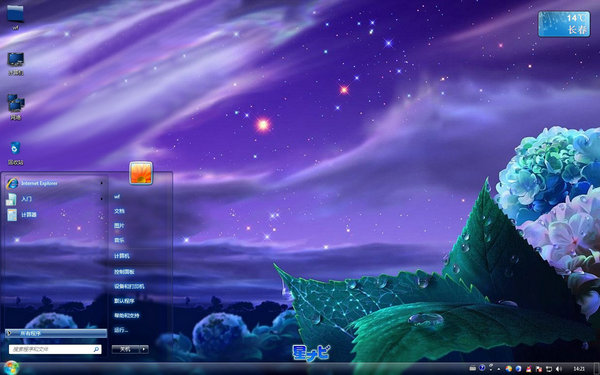The image size is (600, 375).
Task: Open 控制面板 Control Panel entry
Action: (x=124, y=272)
